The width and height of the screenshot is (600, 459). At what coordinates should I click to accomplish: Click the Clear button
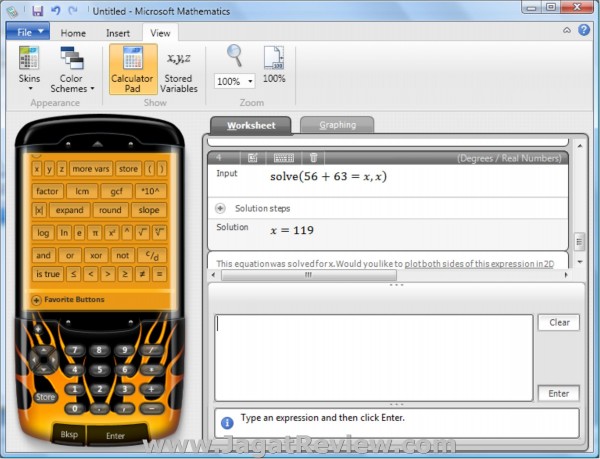pyautogui.click(x=559, y=322)
